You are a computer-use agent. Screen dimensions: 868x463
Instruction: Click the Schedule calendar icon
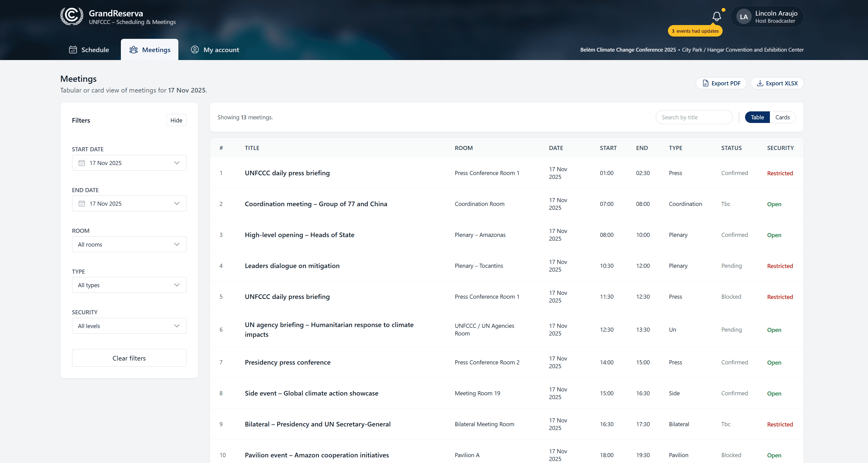(x=73, y=50)
